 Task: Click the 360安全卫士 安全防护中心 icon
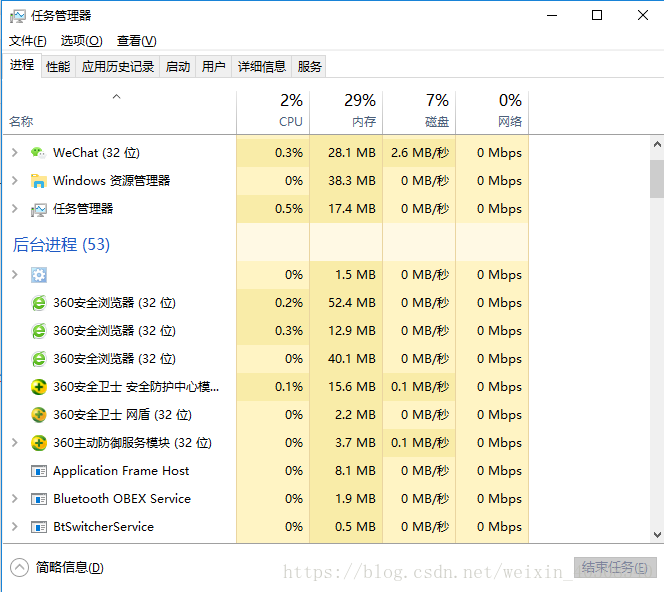(x=39, y=387)
